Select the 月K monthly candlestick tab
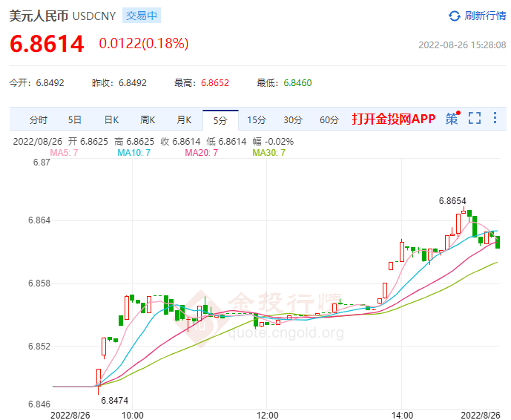The image size is (511, 420). [x=184, y=120]
